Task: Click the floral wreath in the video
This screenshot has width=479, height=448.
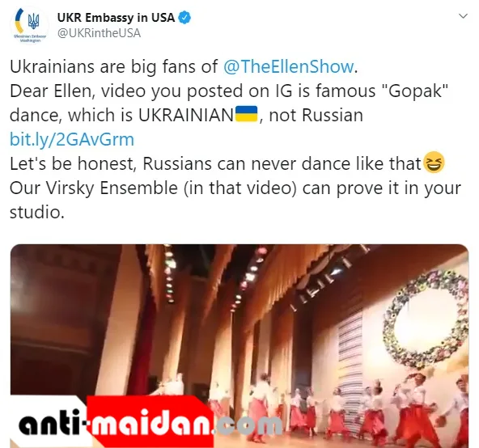Action: coord(426,319)
